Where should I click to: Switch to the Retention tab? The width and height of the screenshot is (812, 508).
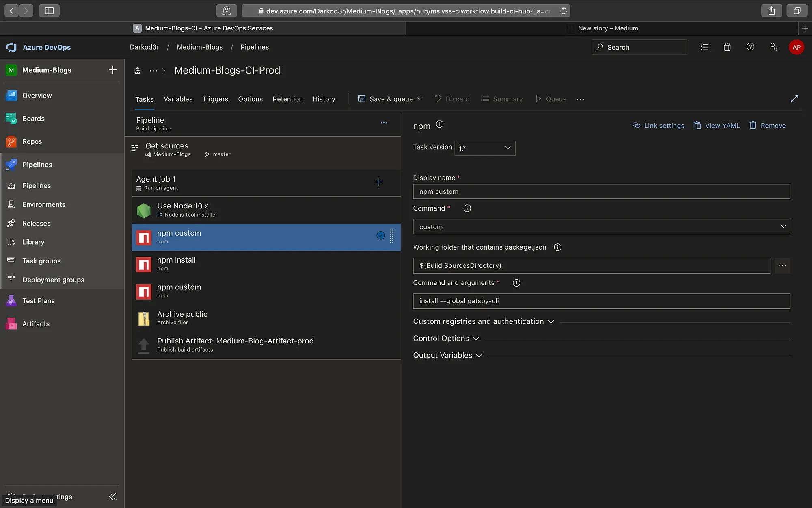287,99
